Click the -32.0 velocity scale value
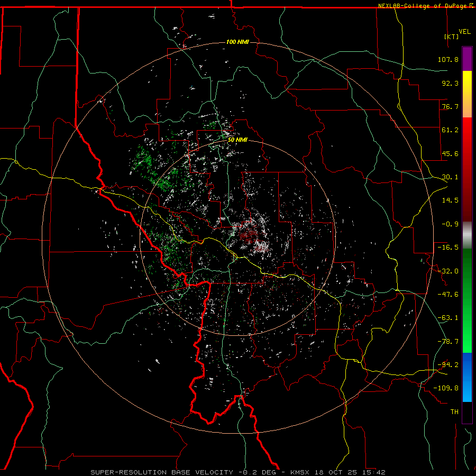This screenshot has height=476, width=476. coord(448,271)
